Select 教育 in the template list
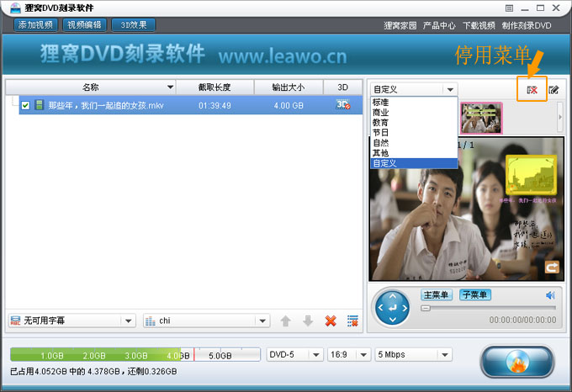The height and width of the screenshot is (392, 572). click(x=414, y=123)
